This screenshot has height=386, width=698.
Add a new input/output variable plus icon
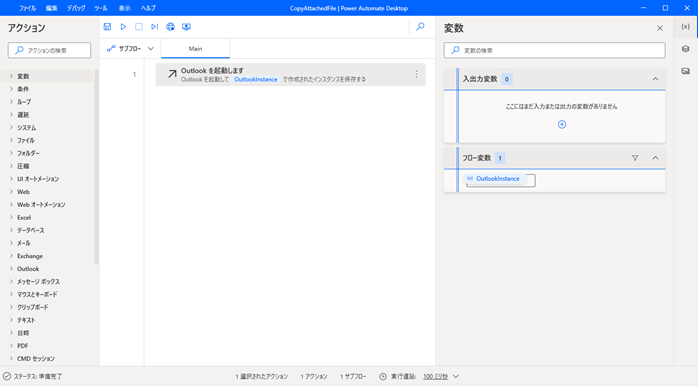coord(562,124)
